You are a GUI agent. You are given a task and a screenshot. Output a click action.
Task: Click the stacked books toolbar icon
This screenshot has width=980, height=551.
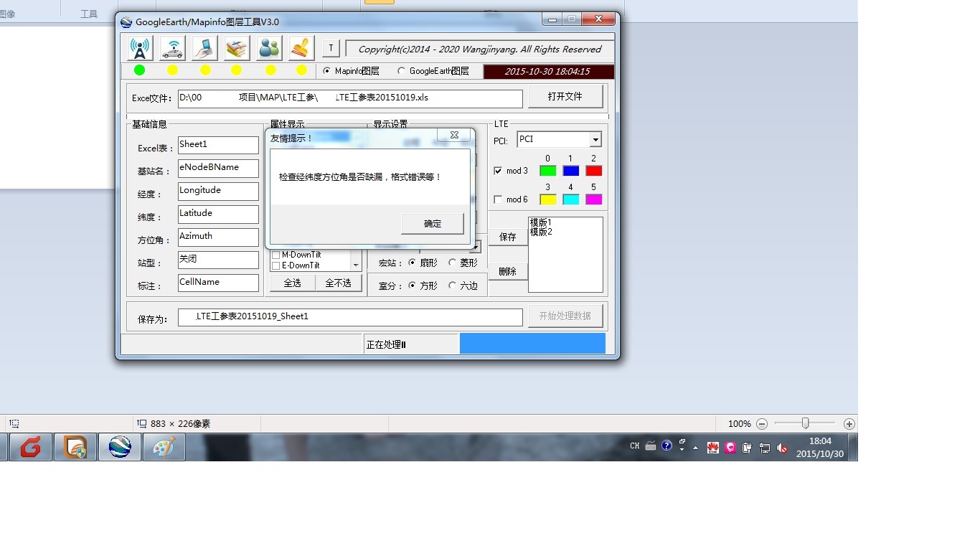point(237,48)
